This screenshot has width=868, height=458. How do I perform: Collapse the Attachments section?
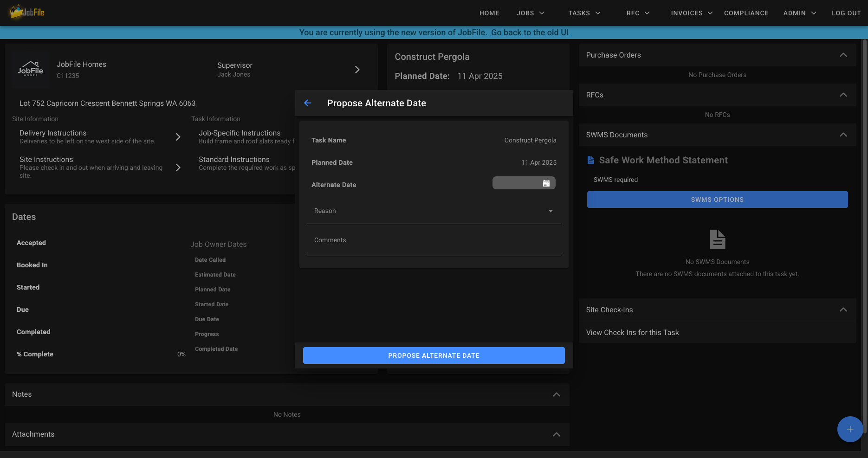coord(557,434)
